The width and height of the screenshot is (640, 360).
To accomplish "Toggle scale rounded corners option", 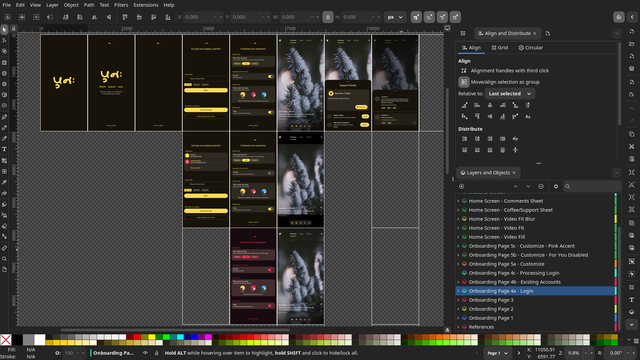I will 429,17.
